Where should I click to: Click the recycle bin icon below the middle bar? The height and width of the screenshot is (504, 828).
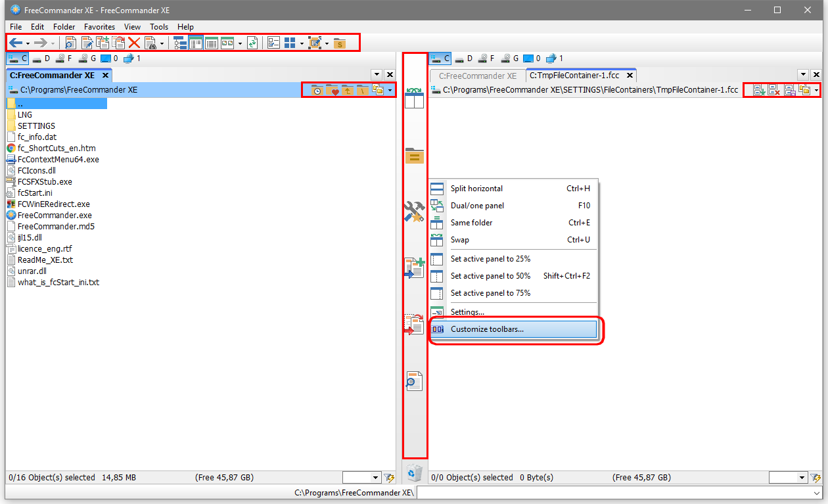point(414,472)
